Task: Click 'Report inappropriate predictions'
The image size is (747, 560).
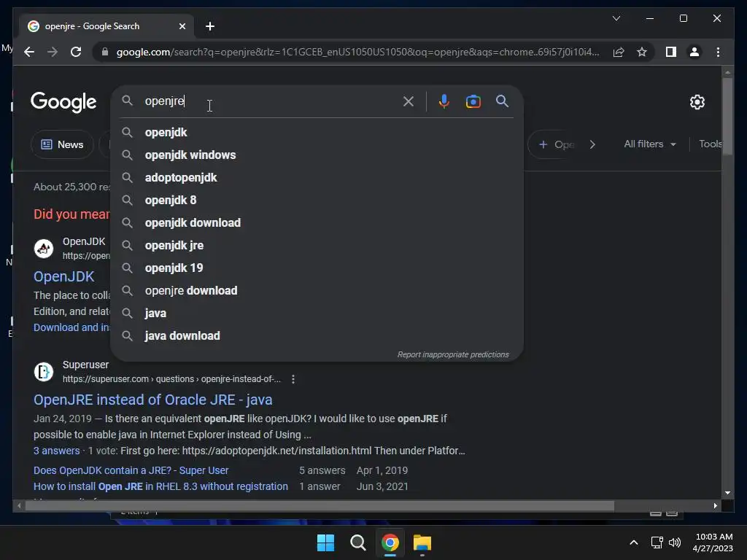Action: [453, 355]
